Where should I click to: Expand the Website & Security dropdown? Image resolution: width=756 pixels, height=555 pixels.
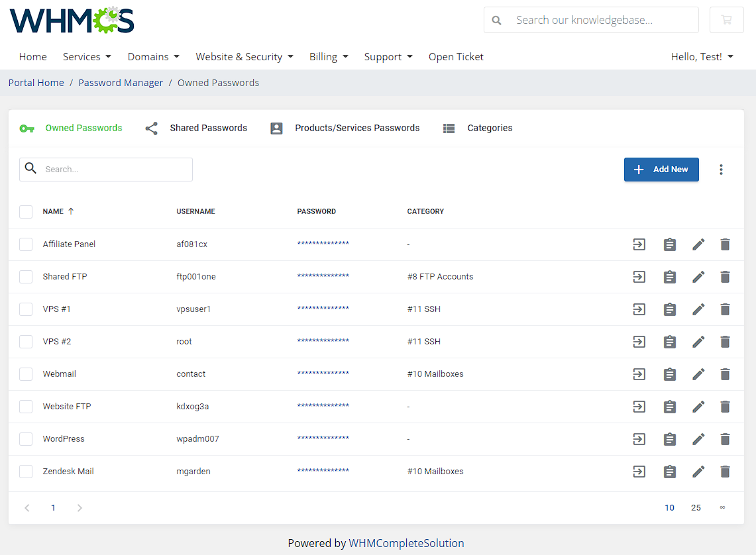(244, 57)
